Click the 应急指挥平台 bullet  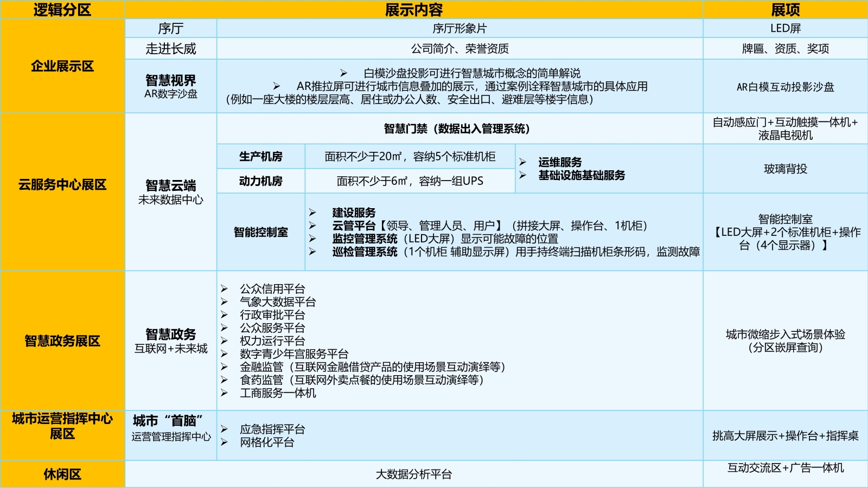point(263,429)
